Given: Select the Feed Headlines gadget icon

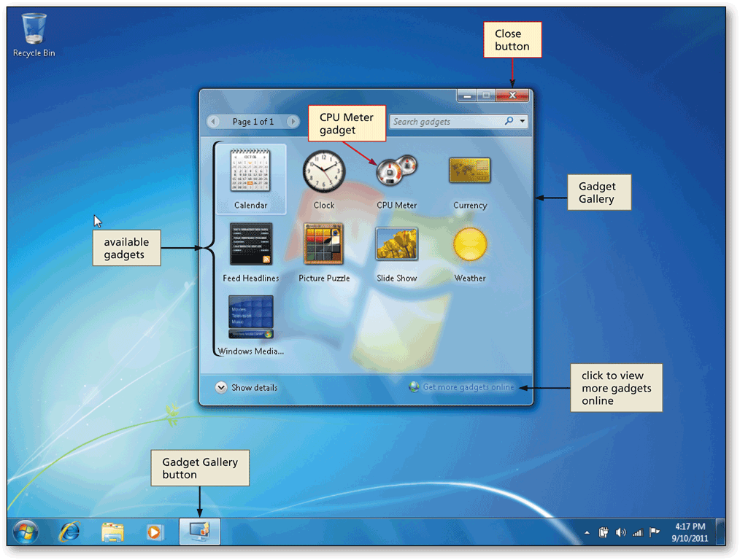Looking at the screenshot, I should click(250, 244).
